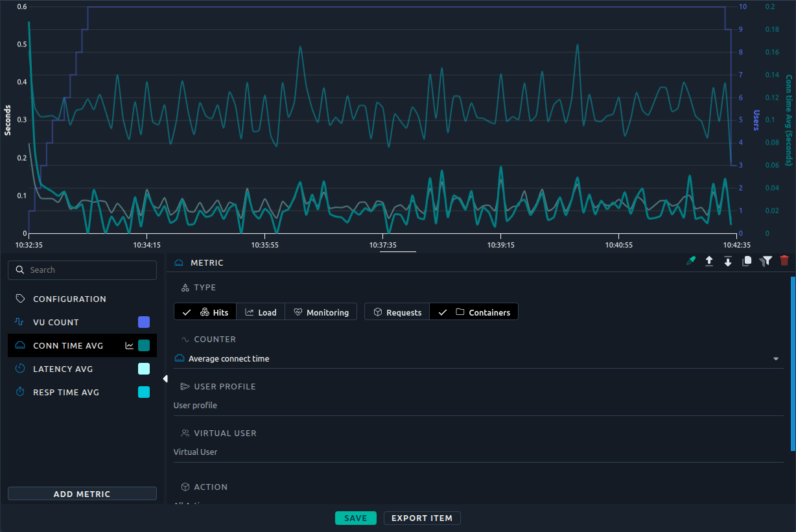Click the upload arrow icon in metric toolbar
Screen dimensions: 796x532
coord(709,260)
